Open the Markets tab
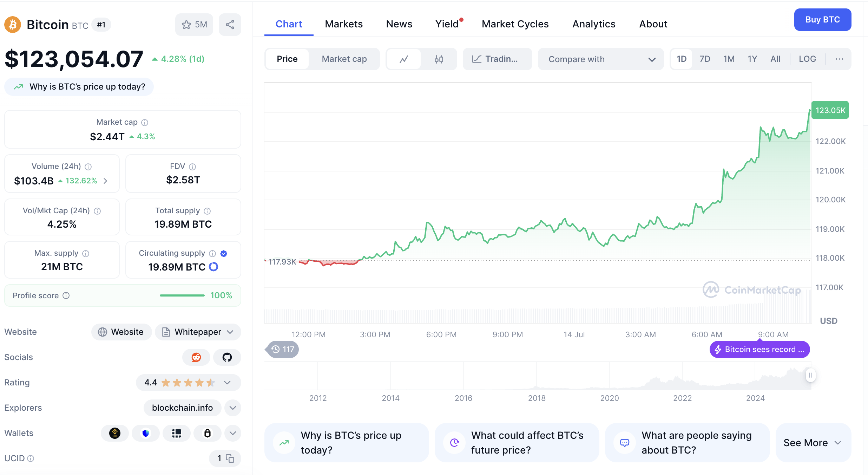The image size is (868, 475). (x=344, y=24)
